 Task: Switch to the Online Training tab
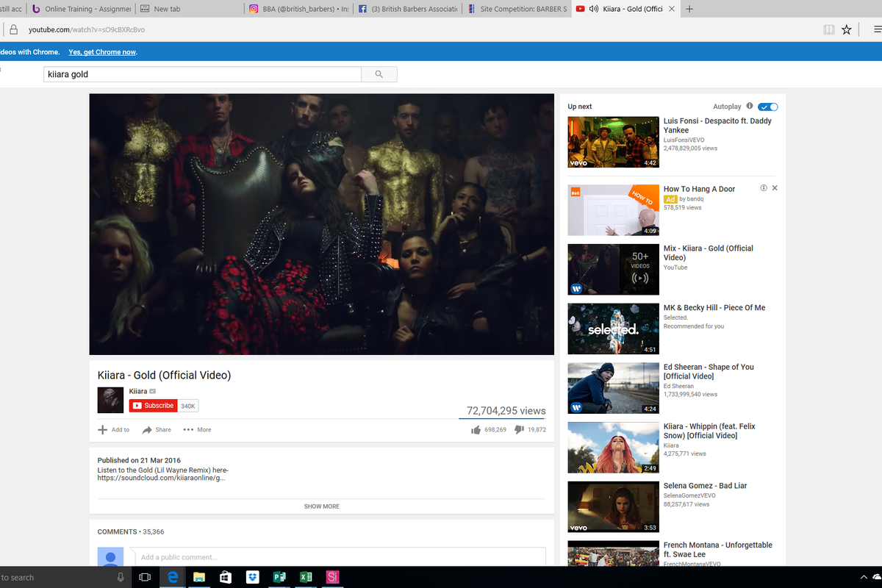tap(81, 10)
